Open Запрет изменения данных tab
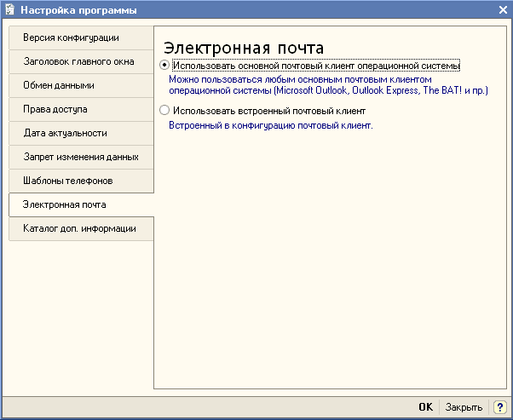This screenshot has height=420, width=513. 81,158
